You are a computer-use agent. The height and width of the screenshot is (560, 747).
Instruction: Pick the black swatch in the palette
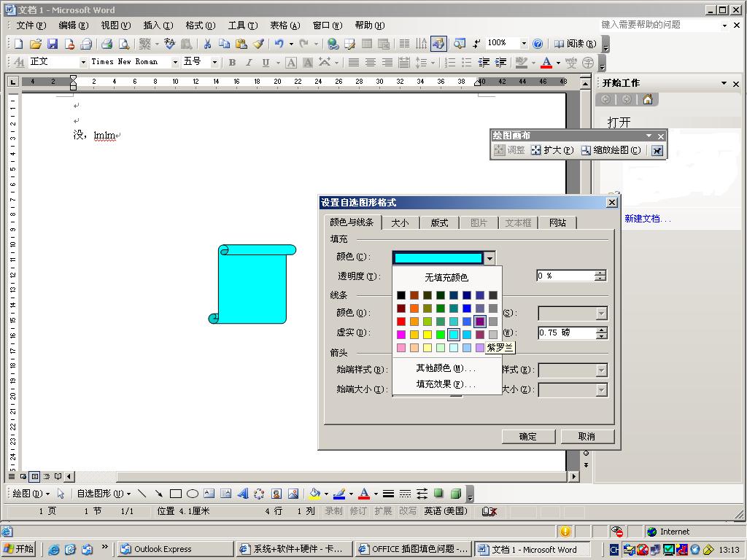[x=401, y=295]
